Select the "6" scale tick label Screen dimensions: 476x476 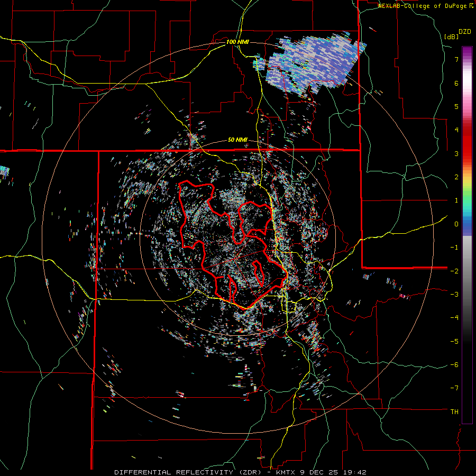pyautogui.click(x=456, y=83)
